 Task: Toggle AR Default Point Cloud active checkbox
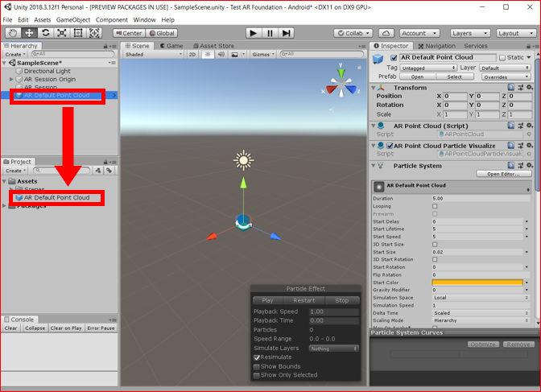point(394,58)
